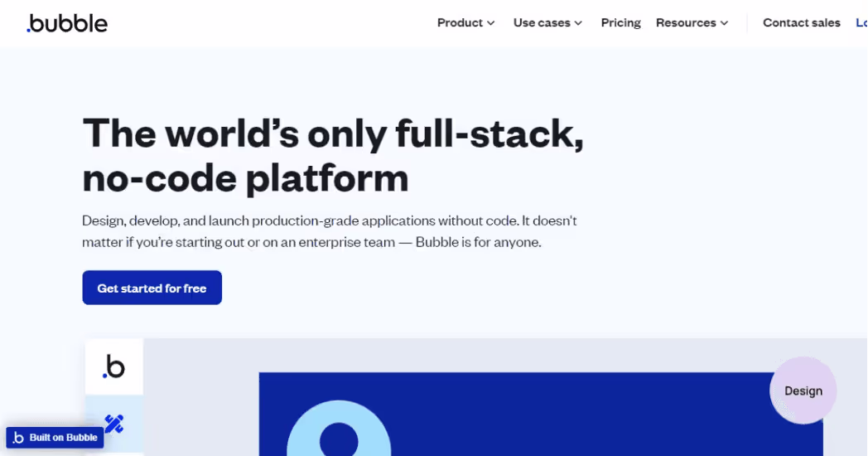Click Get started for free button

click(x=152, y=288)
